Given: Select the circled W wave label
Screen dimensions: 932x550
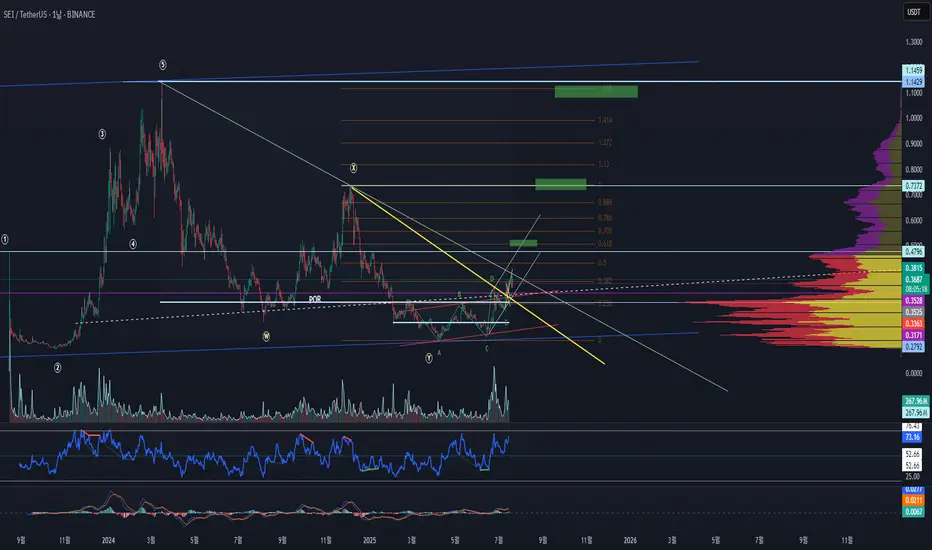Looking at the screenshot, I should pyautogui.click(x=266, y=337).
